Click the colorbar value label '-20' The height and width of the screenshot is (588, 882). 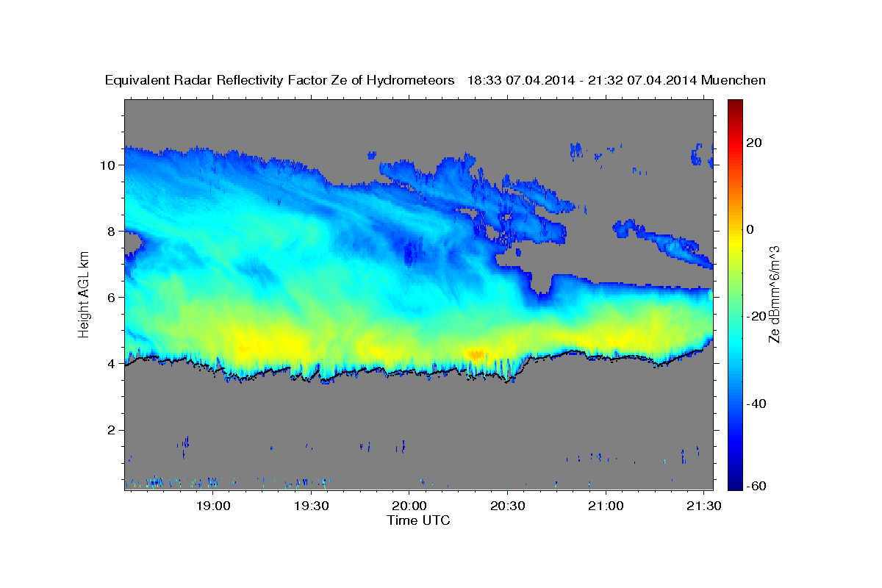[x=757, y=316]
